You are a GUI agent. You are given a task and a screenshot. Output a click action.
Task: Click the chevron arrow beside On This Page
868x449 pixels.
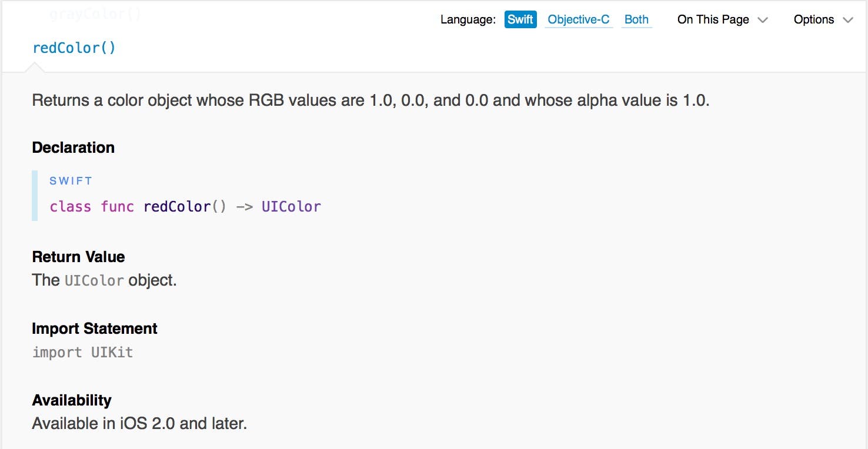point(763,20)
